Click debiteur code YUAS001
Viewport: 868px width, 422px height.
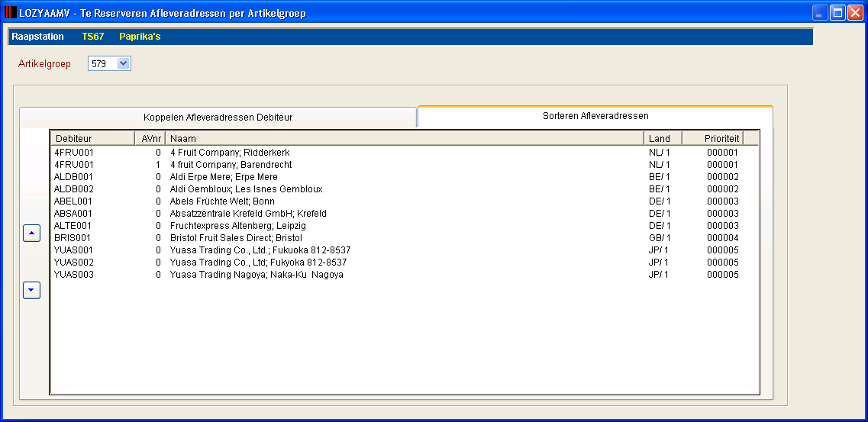pyautogui.click(x=73, y=250)
